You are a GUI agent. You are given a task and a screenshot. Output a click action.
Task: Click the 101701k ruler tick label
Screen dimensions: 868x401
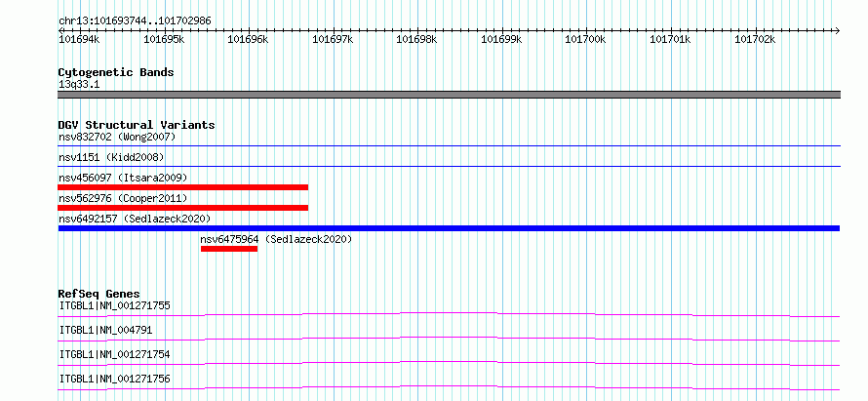[670, 39]
